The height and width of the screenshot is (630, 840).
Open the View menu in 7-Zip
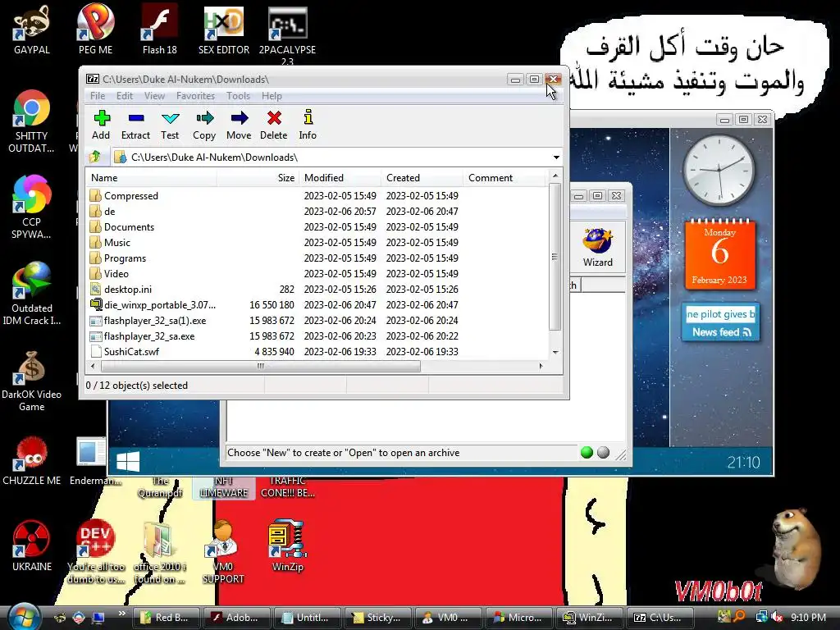[x=154, y=96]
